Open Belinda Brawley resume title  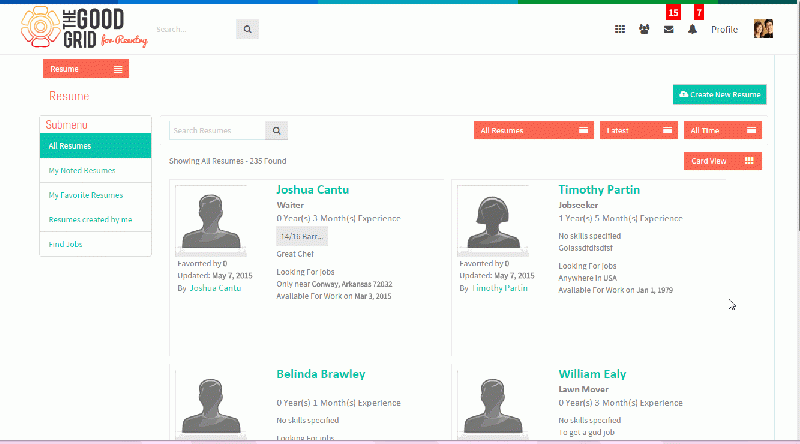[x=321, y=374]
